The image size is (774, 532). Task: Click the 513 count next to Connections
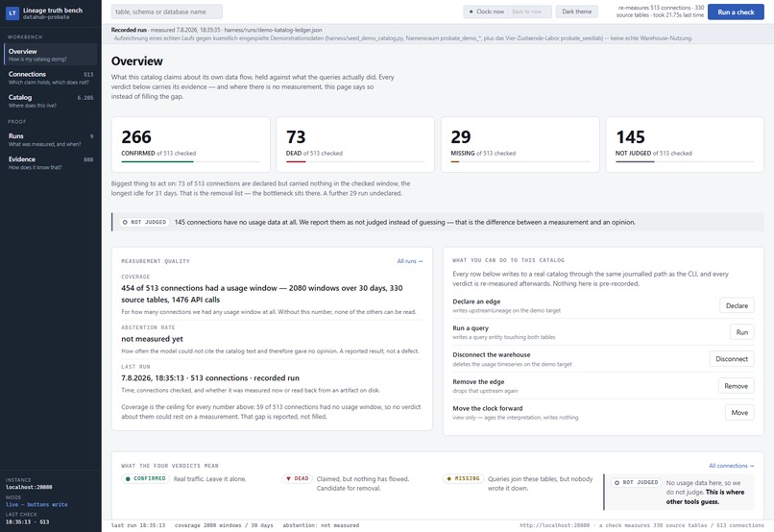(88, 75)
